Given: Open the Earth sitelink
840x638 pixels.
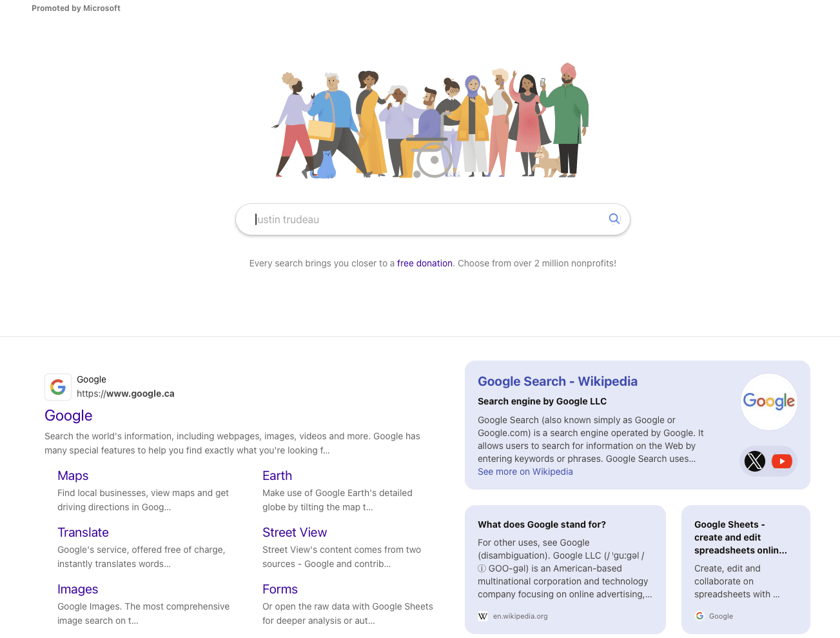Looking at the screenshot, I should (277, 475).
